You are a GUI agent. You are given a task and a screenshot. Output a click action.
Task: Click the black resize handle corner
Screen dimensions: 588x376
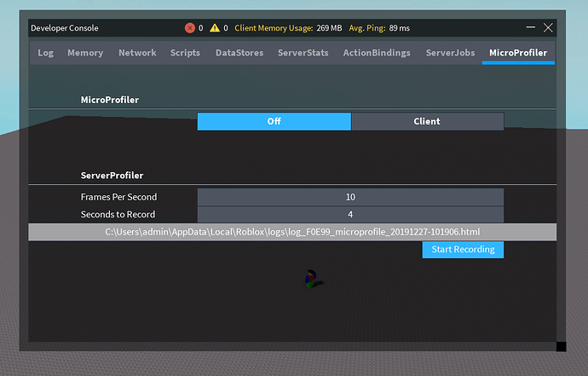pos(561,346)
